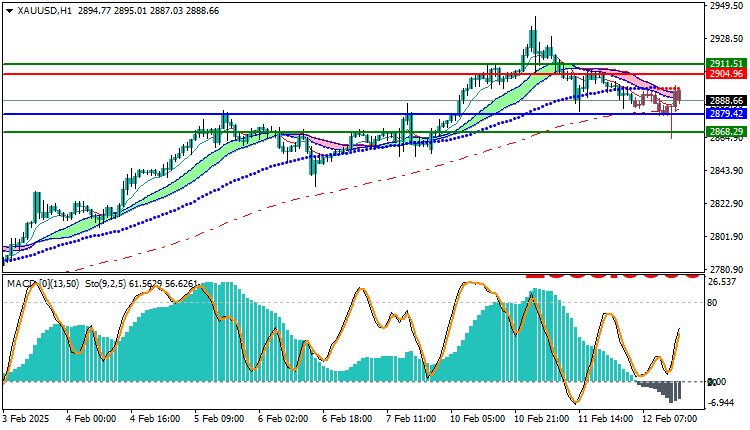Click the 6 Feb 02:00 time label

pos(283,419)
